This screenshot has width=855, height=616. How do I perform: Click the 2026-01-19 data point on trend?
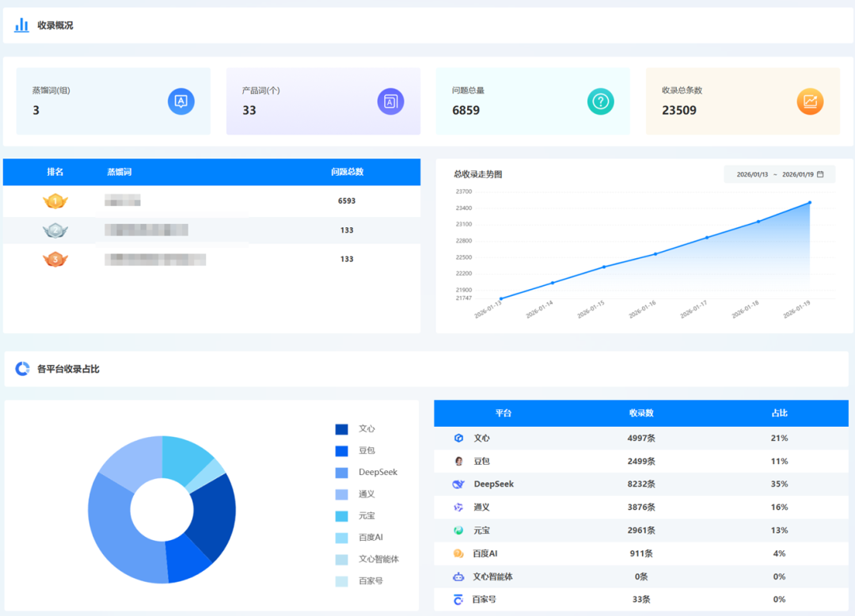[x=810, y=203]
